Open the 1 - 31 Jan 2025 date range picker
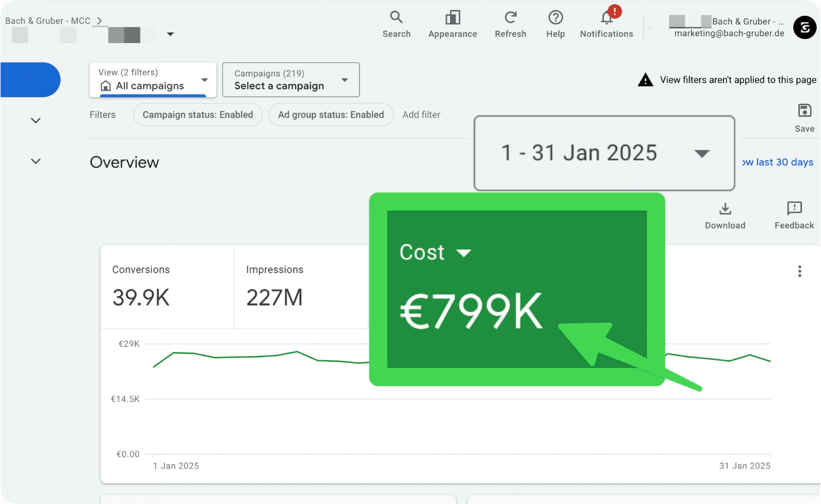Viewport: 821px width, 504px height. [604, 153]
